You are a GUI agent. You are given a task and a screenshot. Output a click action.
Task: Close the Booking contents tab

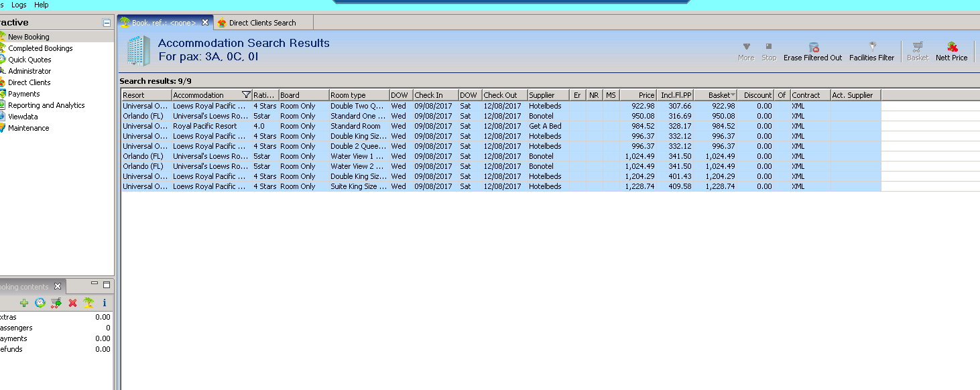tap(58, 287)
